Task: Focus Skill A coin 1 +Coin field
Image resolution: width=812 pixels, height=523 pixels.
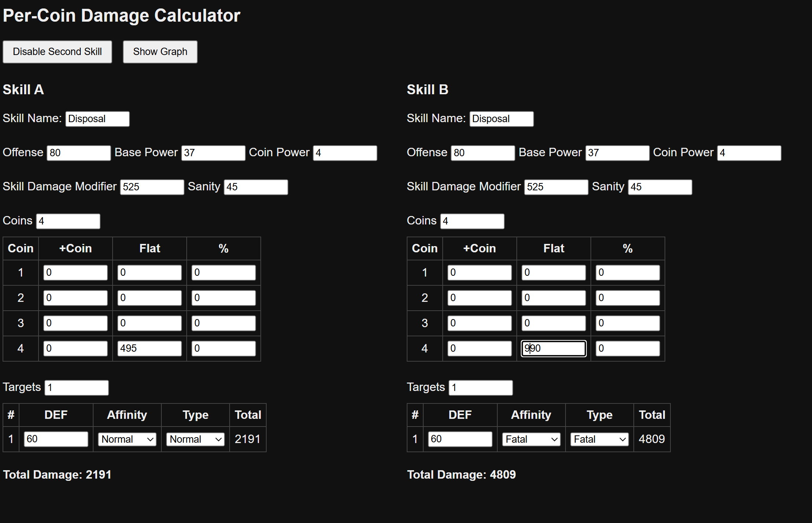Action: pos(75,273)
